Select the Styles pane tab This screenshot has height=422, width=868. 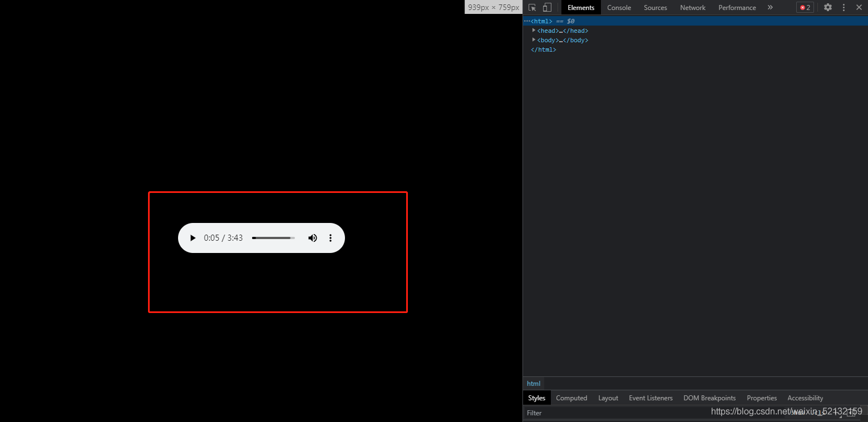537,398
